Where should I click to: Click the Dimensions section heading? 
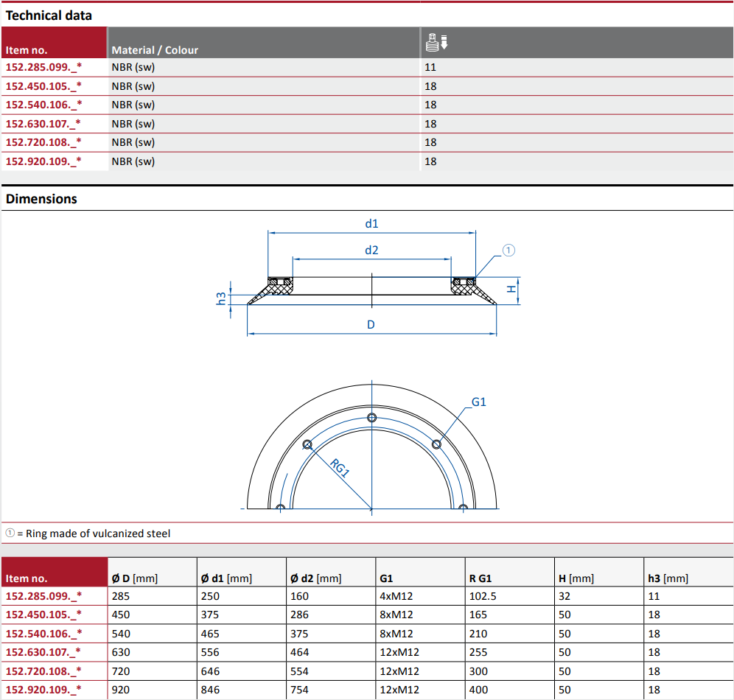tap(41, 199)
